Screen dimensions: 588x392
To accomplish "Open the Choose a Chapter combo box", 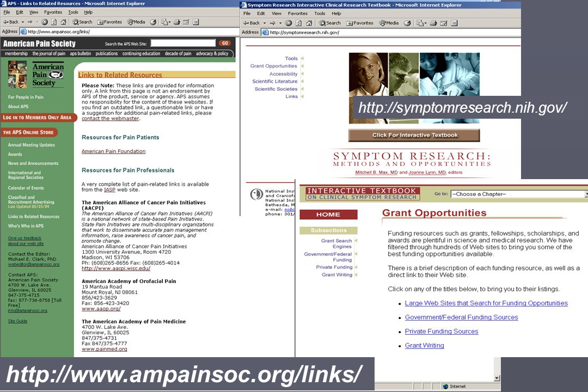I will pyautogui.click(x=519, y=194).
